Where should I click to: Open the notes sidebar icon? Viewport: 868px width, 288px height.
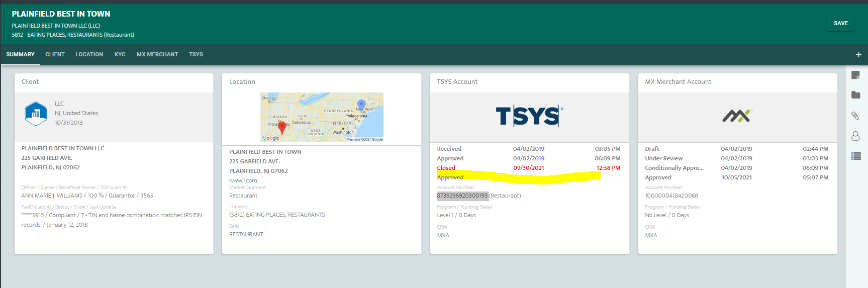click(855, 75)
